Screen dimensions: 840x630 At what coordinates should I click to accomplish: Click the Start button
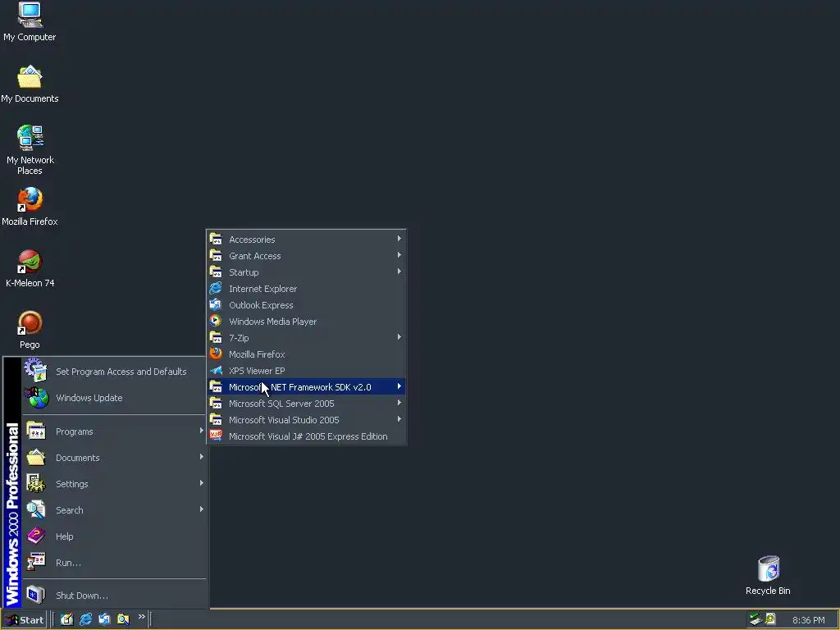24,620
